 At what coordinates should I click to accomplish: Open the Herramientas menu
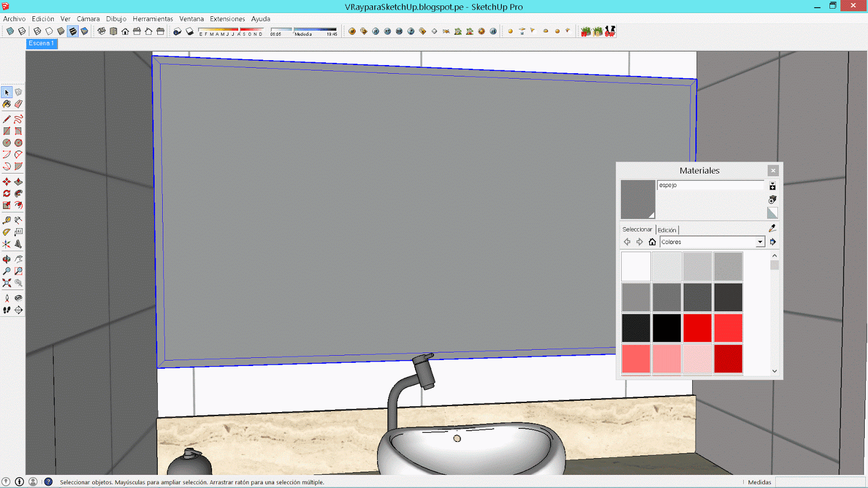pyautogui.click(x=153, y=18)
